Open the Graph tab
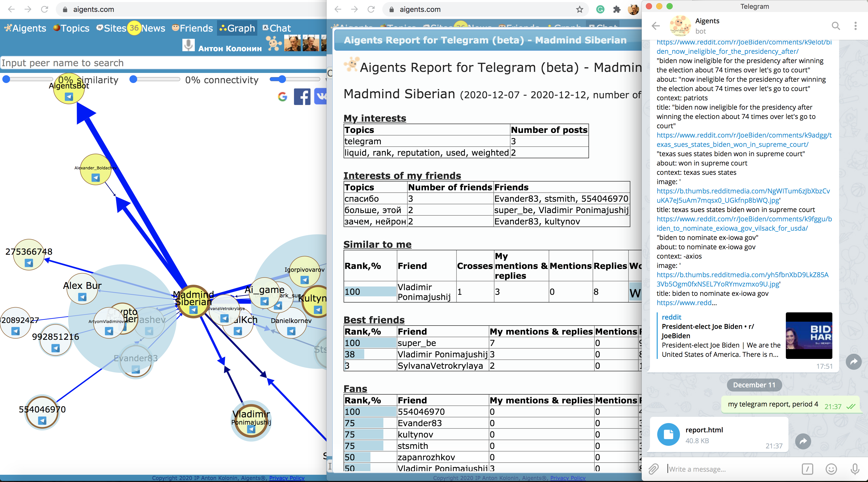Viewport: 868px width, 482px height. coord(237,28)
